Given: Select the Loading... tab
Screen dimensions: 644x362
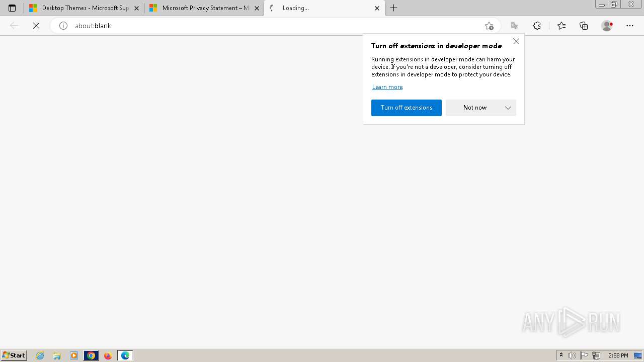Looking at the screenshot, I should click(x=324, y=8).
